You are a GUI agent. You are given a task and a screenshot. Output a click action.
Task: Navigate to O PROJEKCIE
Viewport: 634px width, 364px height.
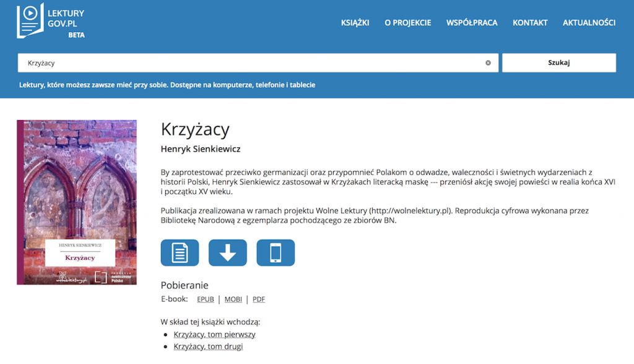(409, 22)
